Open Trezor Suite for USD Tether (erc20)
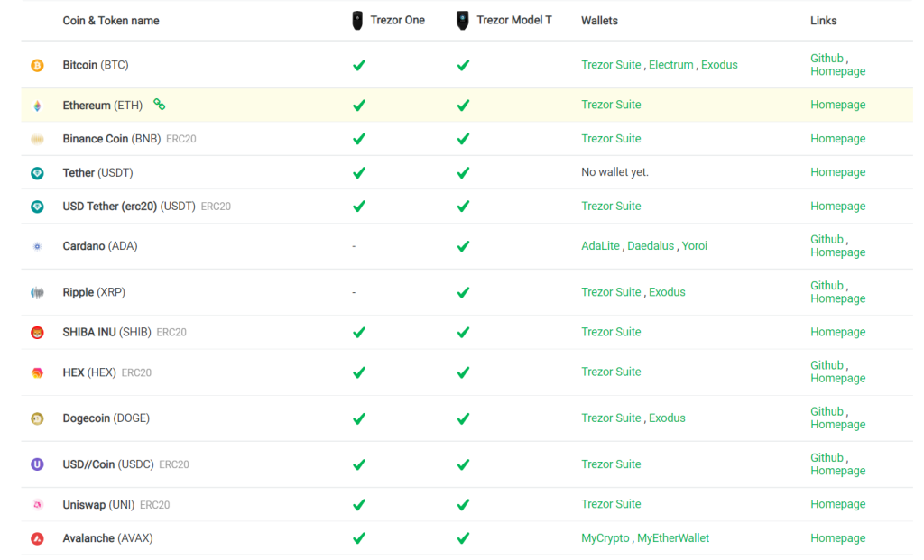Image resolution: width=924 pixels, height=560 pixels. (611, 207)
